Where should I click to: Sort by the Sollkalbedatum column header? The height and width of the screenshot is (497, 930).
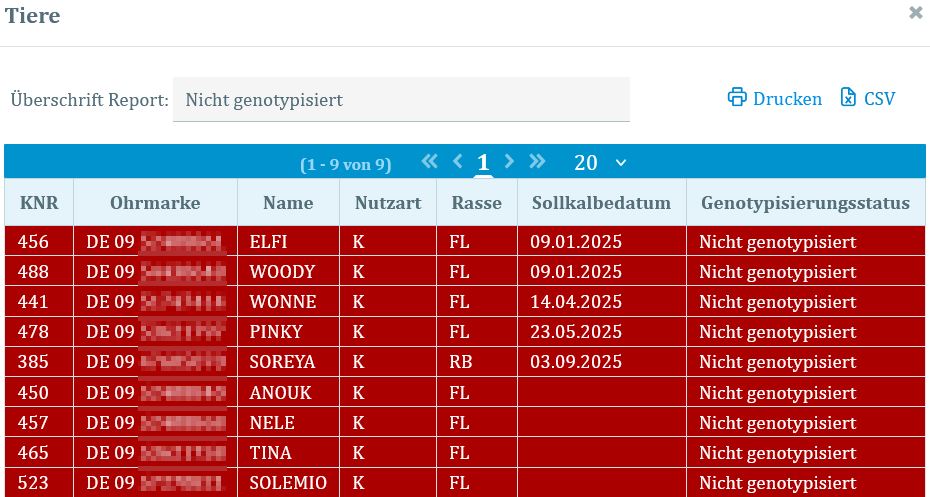tap(601, 203)
